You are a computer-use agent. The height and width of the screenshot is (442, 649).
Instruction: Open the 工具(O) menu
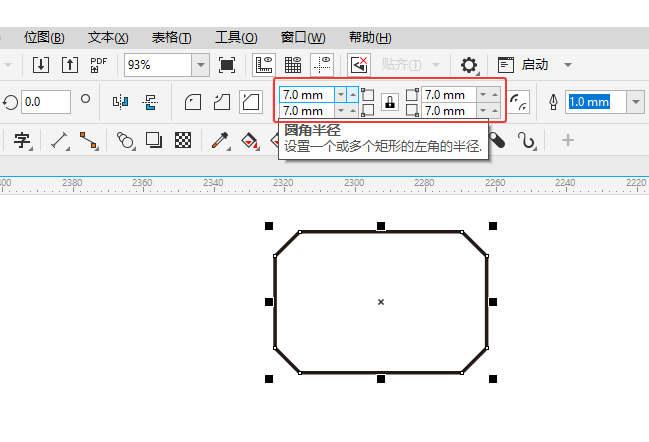coord(236,38)
